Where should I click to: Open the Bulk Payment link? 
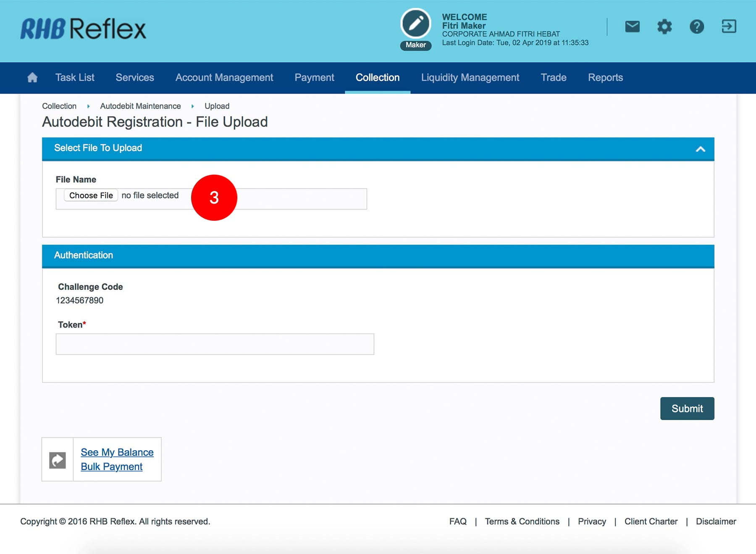111,467
